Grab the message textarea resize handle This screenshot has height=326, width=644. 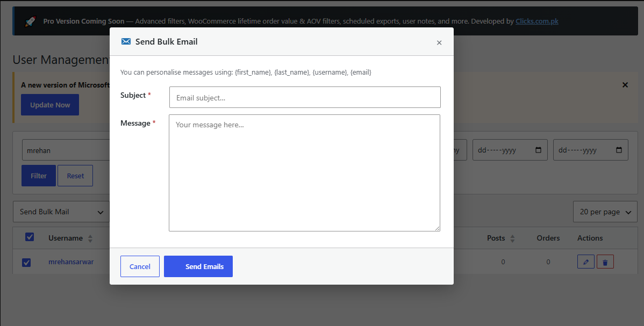click(x=438, y=229)
